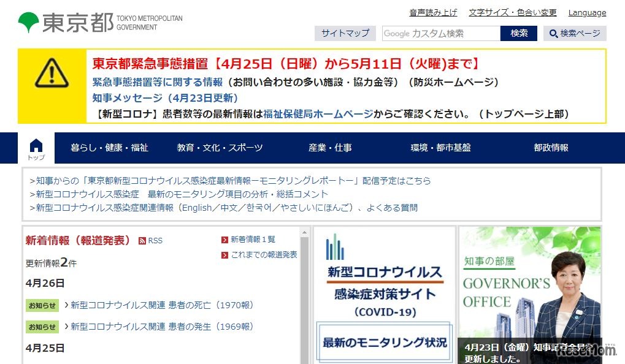Open 暮らし・健康・福祉 menu

(x=109, y=148)
